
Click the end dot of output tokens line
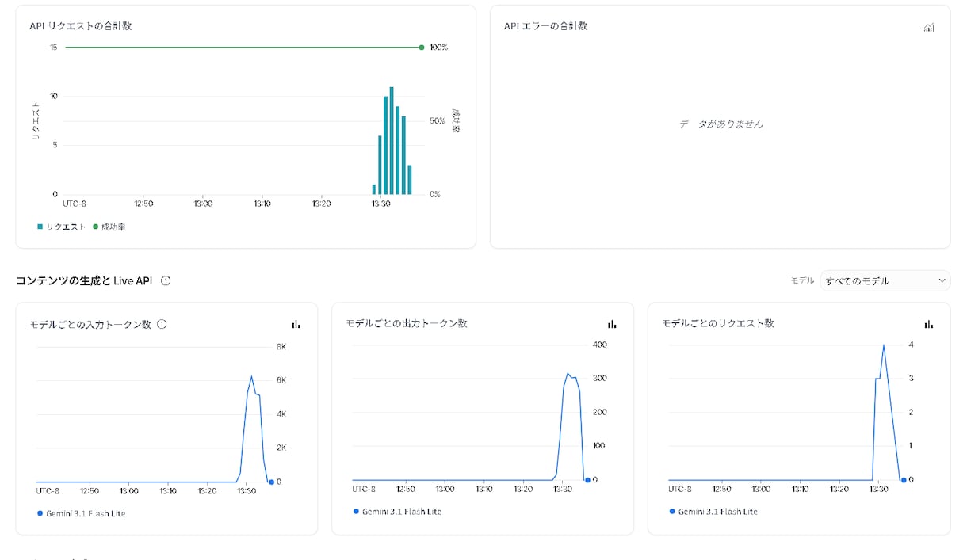[587, 479]
